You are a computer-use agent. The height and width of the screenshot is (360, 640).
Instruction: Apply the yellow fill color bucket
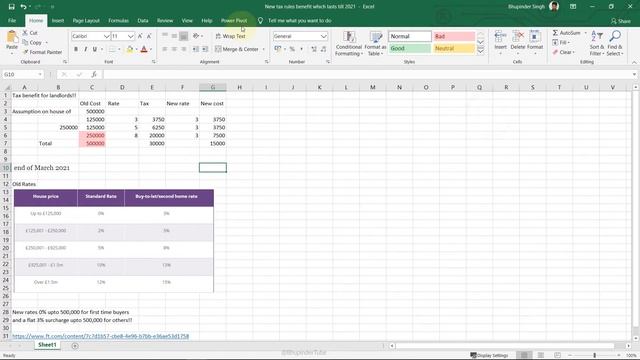[x=130, y=49]
